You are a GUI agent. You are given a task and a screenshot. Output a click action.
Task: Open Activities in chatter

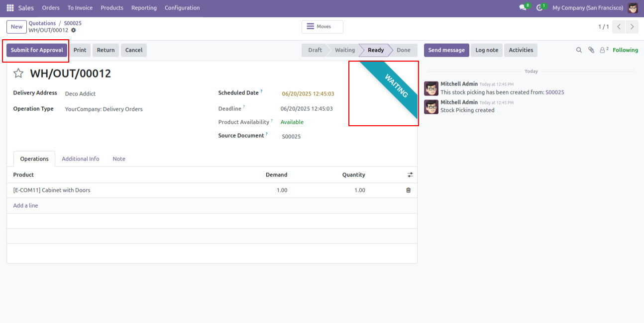tap(521, 50)
